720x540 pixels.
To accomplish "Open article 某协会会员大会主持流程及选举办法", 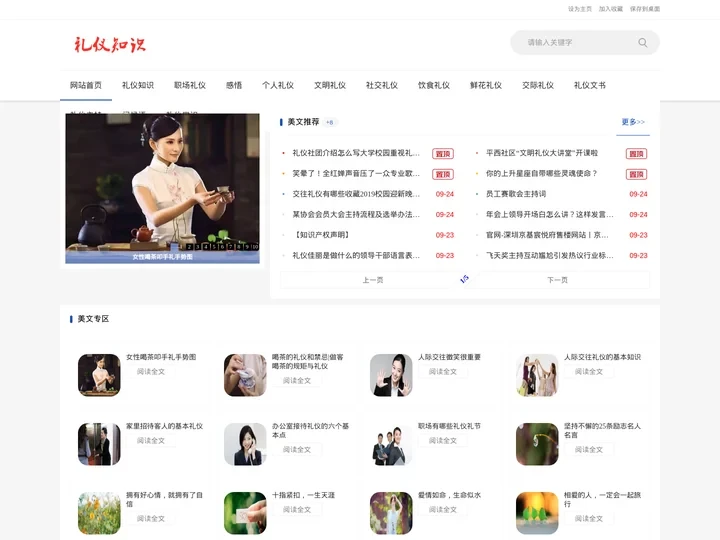I will tap(356, 214).
